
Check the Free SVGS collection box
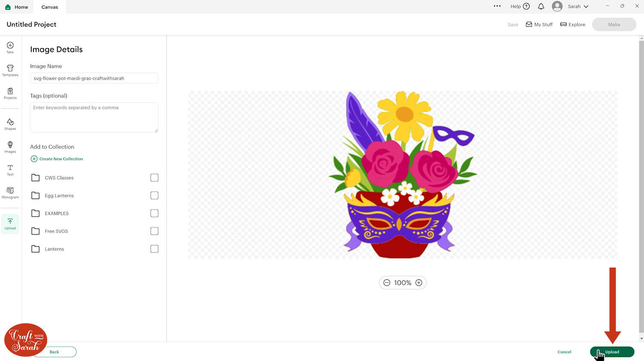[x=155, y=231]
